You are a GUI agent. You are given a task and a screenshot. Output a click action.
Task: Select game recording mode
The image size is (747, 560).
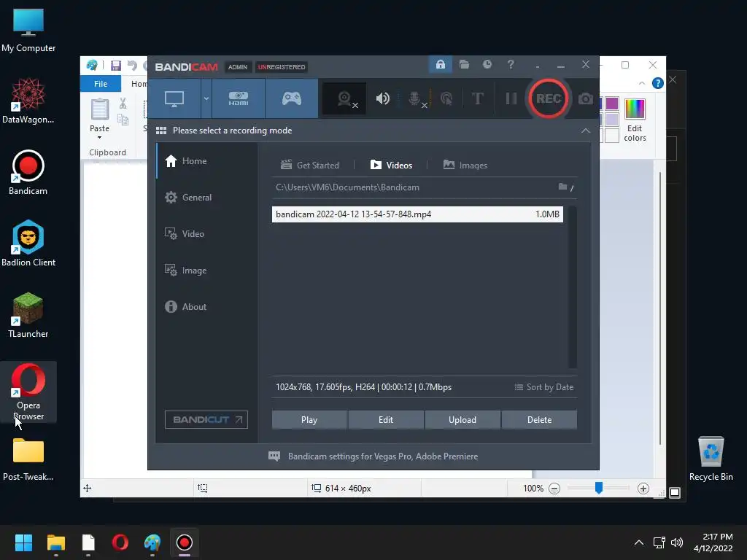(292, 98)
